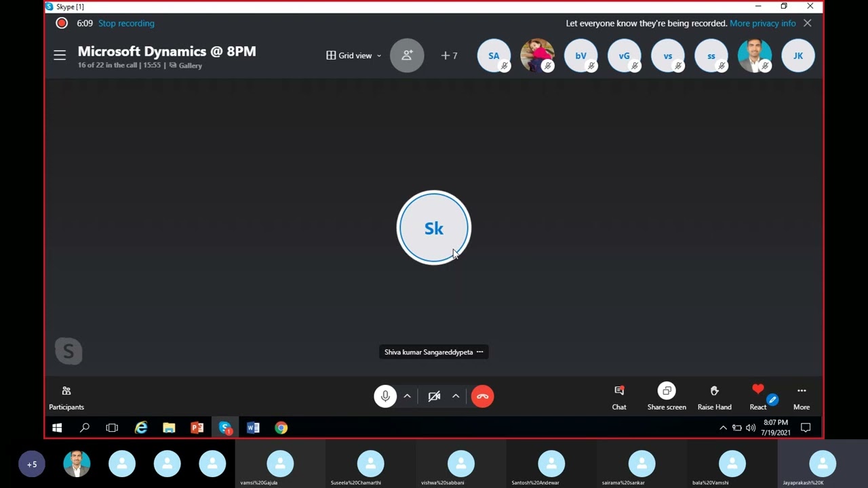Open volume control in system tray
This screenshot has width=868, height=488.
coord(750,428)
